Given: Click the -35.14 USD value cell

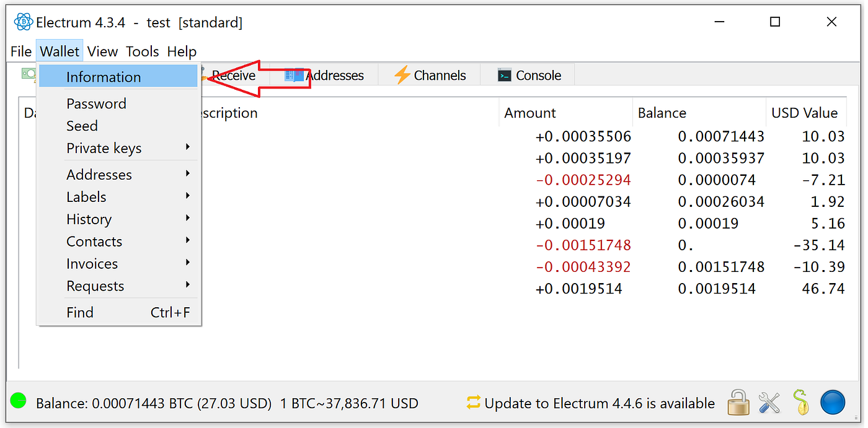Looking at the screenshot, I should click(x=819, y=245).
